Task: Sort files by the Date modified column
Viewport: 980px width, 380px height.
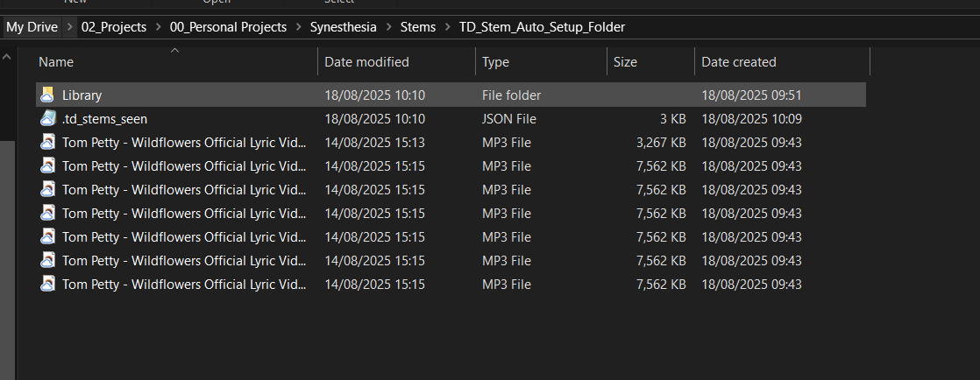Action: click(366, 62)
